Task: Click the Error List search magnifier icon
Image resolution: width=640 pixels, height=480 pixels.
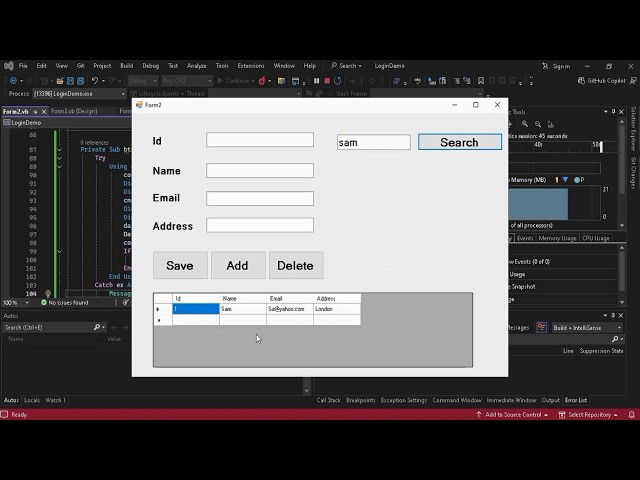Action: pyautogui.click(x=615, y=339)
